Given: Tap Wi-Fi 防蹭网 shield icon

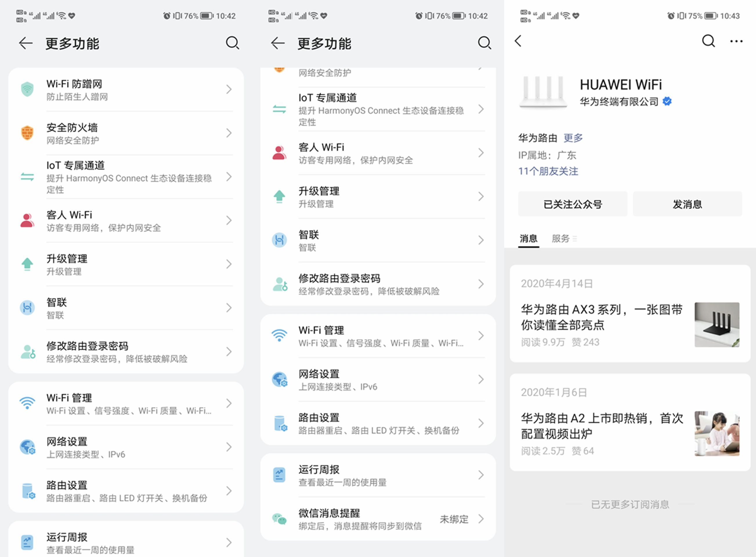Looking at the screenshot, I should [27, 89].
